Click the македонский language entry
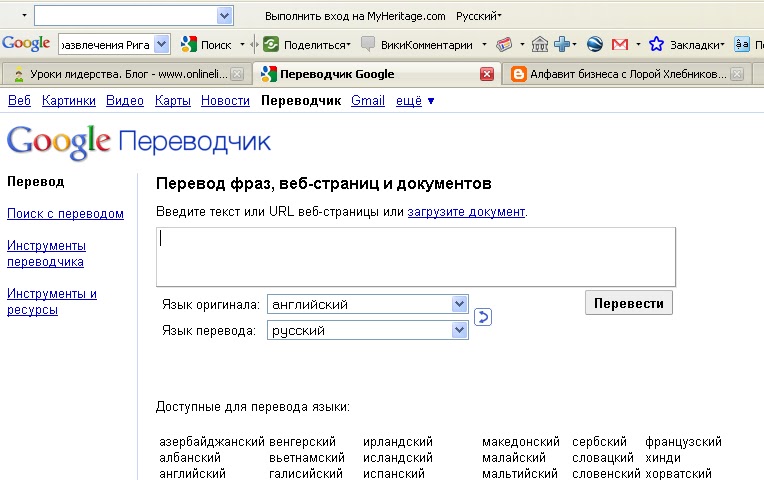Screen dimensions: 764x480 click(x=521, y=442)
